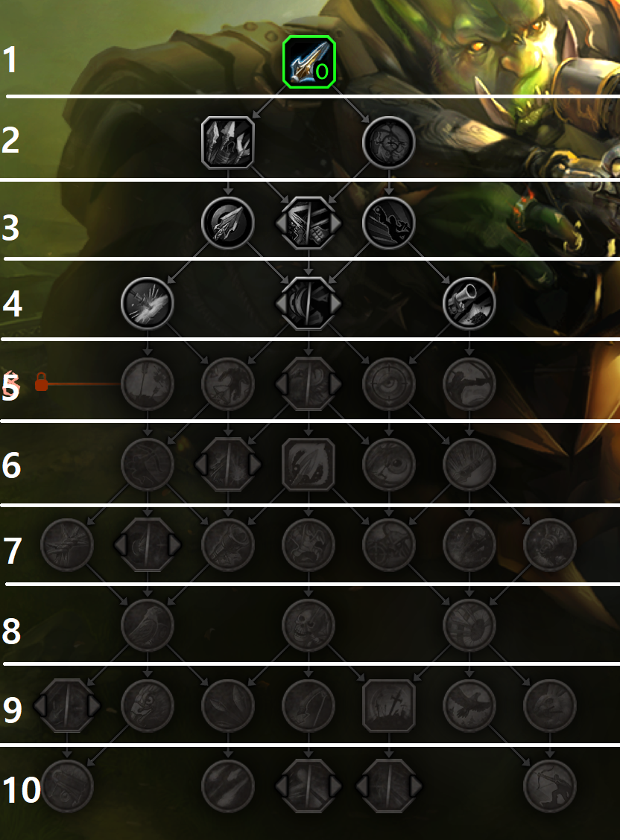Select the archer talent in row 10
The image size is (620, 840).
point(549,786)
